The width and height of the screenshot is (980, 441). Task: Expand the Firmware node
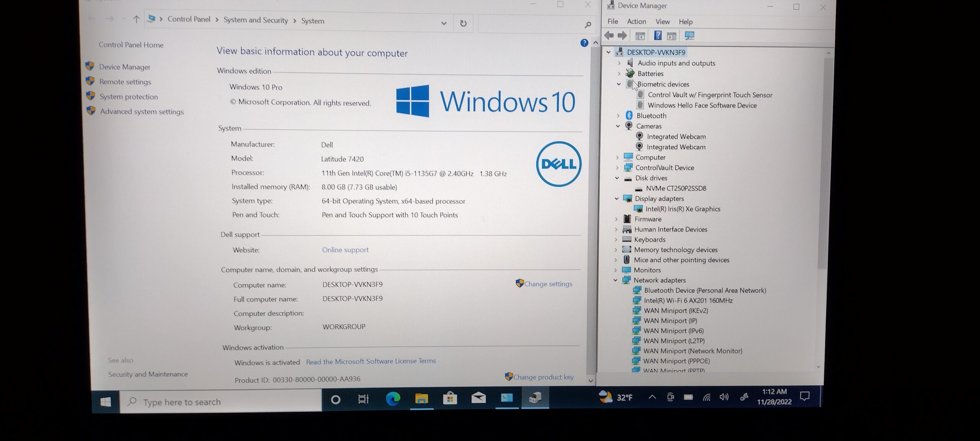click(616, 219)
